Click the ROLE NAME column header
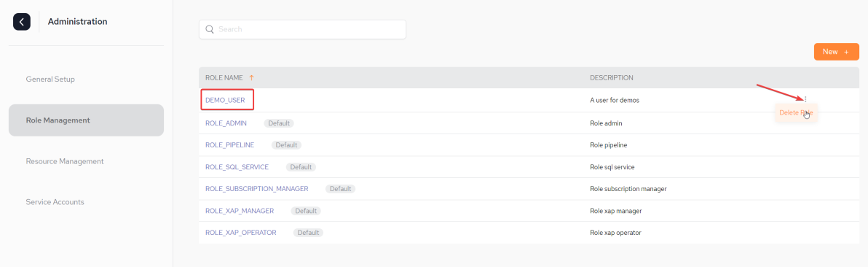The height and width of the screenshot is (267, 868). coord(224,78)
